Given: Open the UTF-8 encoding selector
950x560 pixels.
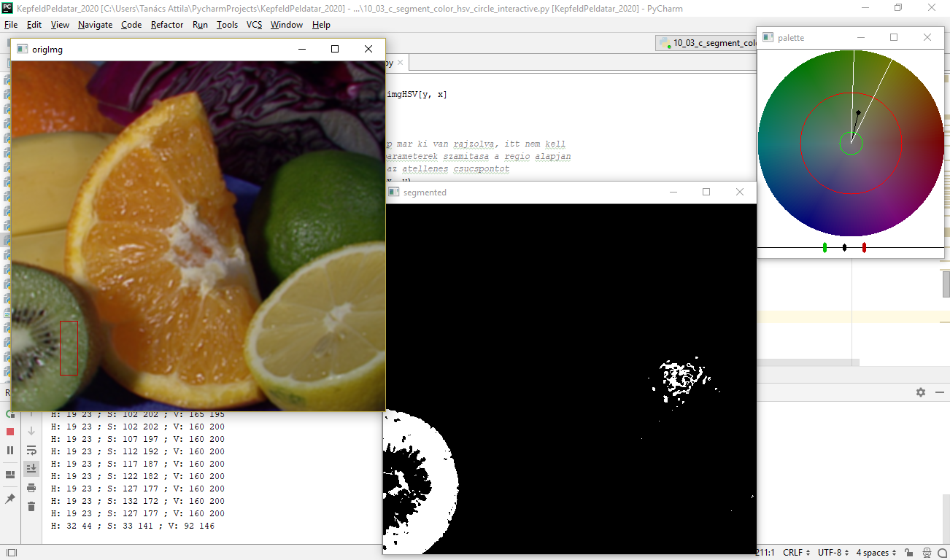Looking at the screenshot, I should tap(833, 553).
